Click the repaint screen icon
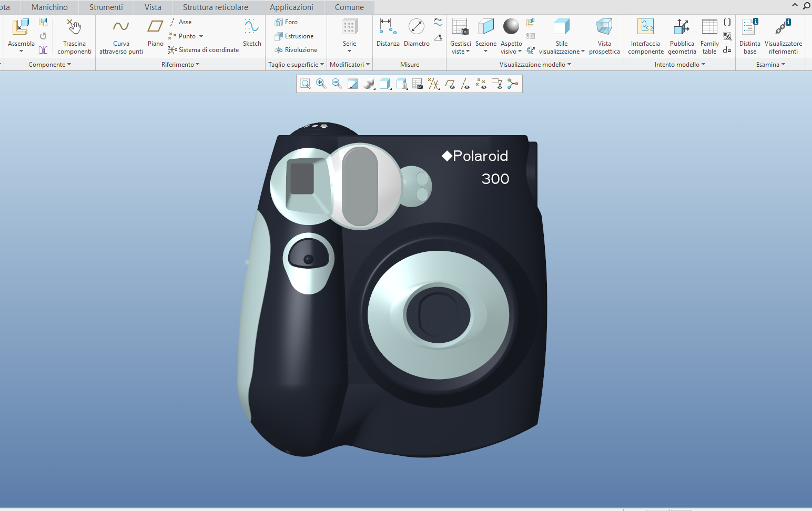 point(353,84)
